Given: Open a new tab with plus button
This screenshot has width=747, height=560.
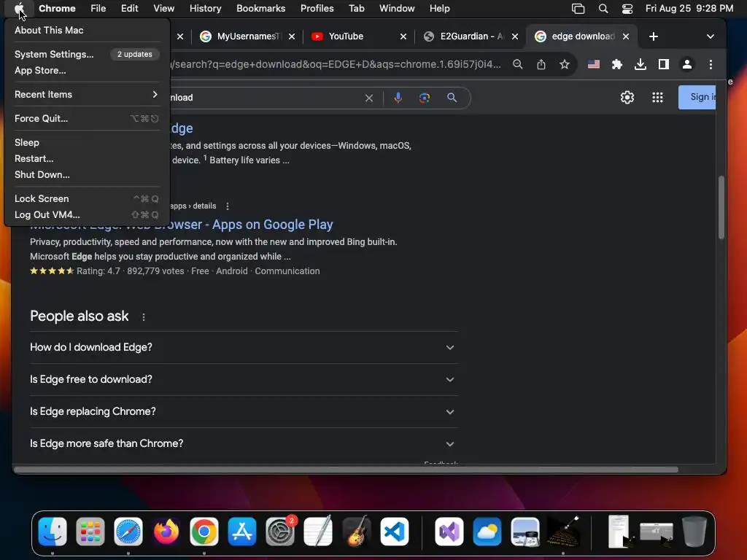Looking at the screenshot, I should point(654,36).
